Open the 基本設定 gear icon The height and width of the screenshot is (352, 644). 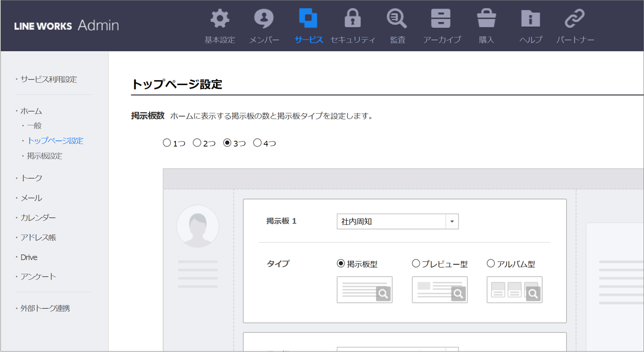point(220,19)
